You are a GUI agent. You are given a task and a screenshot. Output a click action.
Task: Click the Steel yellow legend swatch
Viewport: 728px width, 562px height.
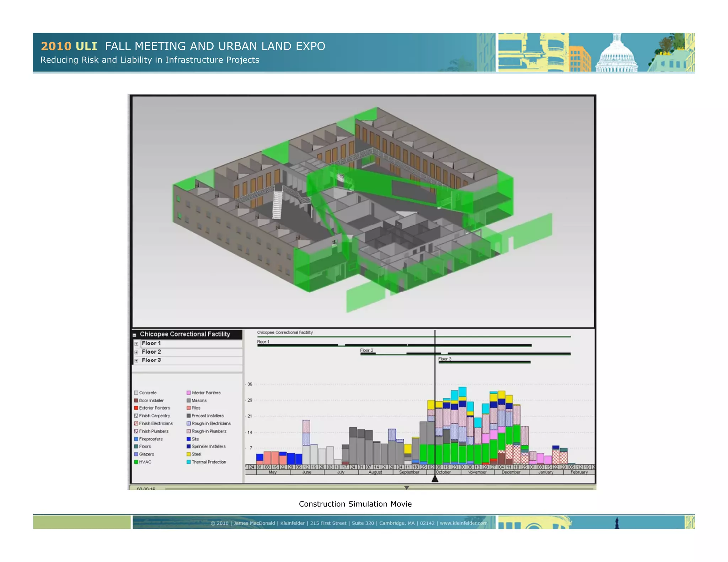click(189, 455)
